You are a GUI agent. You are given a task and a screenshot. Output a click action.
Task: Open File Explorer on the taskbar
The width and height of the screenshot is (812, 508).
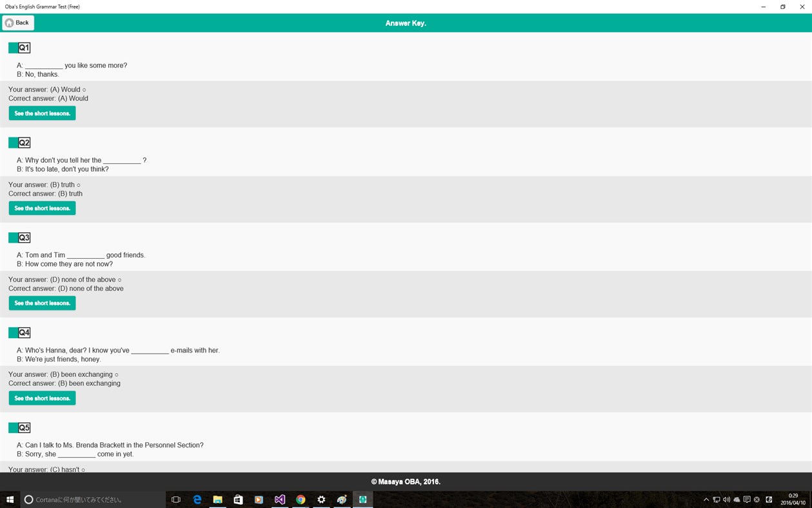click(x=217, y=499)
